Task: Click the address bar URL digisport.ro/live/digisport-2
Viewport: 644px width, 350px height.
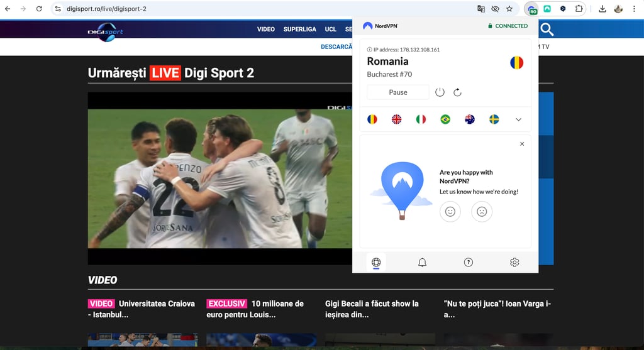Action: [106, 9]
